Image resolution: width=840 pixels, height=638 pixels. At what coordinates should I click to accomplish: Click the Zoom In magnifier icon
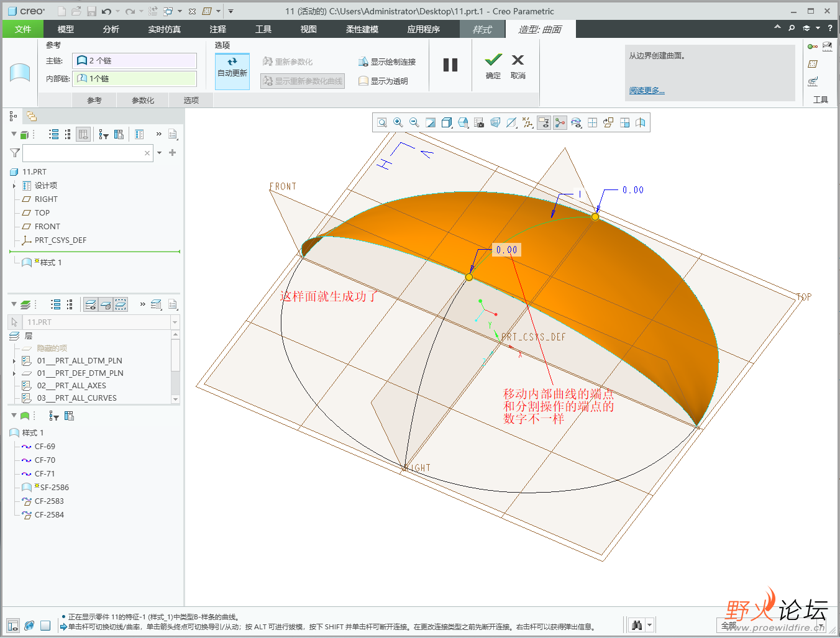coord(398,123)
